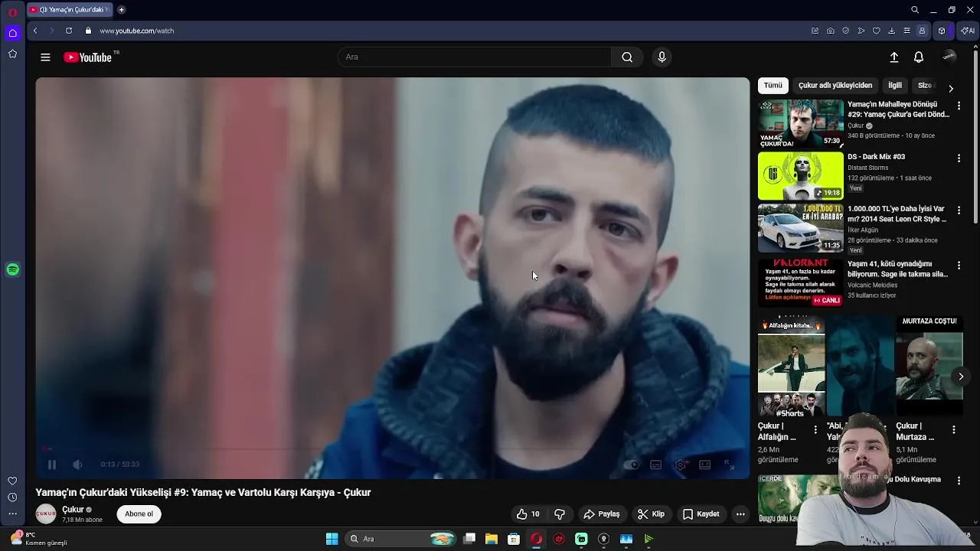The height and width of the screenshot is (551, 980).
Task: Click the taskbar 'Ara' search box
Action: click(401, 539)
